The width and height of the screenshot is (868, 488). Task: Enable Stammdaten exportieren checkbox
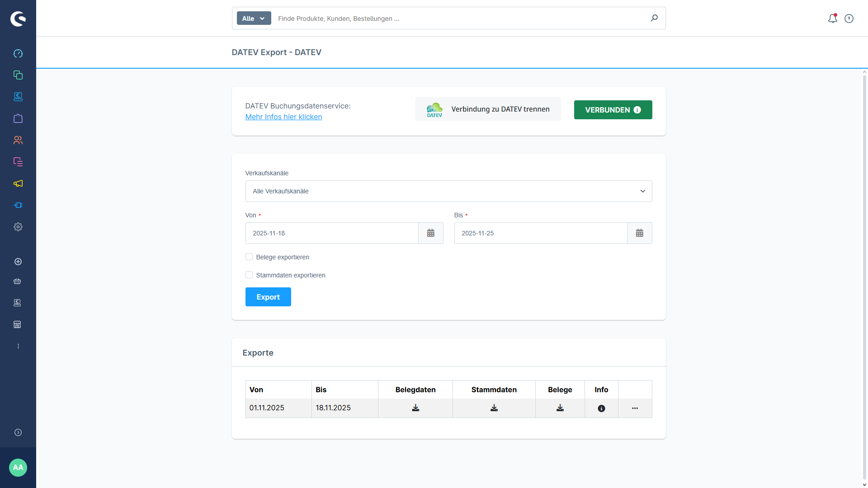pos(249,275)
